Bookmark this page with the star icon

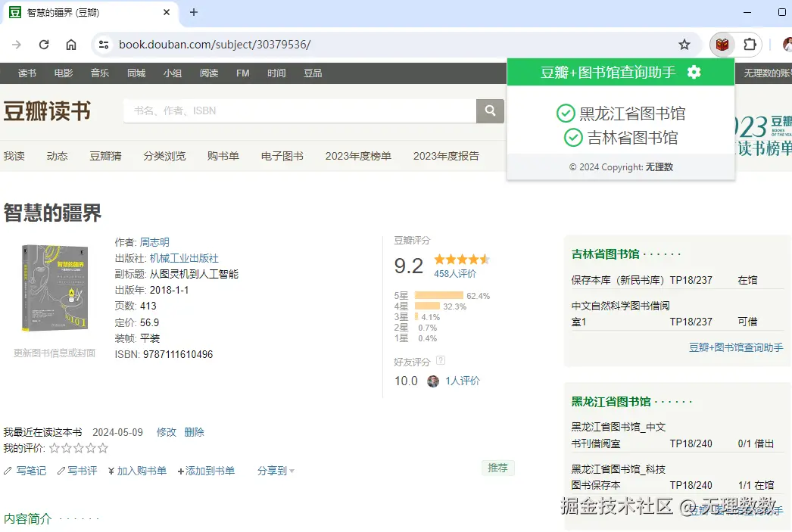pyautogui.click(x=684, y=45)
